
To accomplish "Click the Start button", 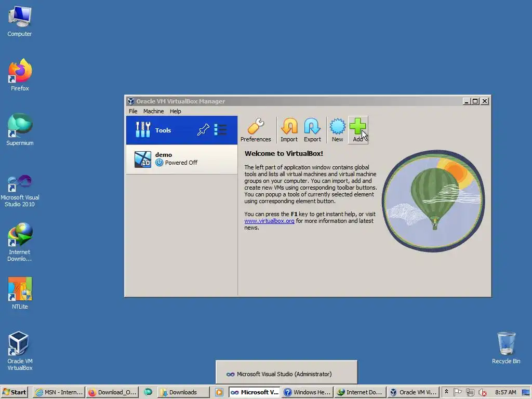I will click(x=14, y=392).
